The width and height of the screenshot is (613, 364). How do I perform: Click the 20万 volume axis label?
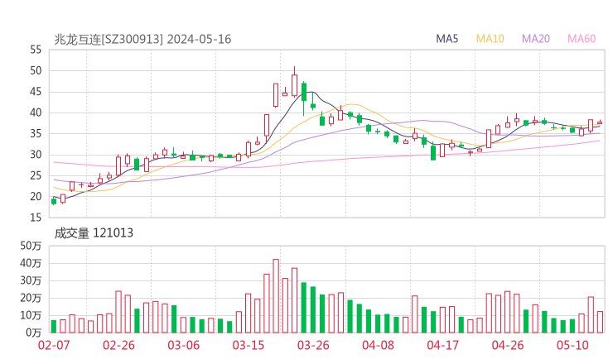tap(31, 298)
